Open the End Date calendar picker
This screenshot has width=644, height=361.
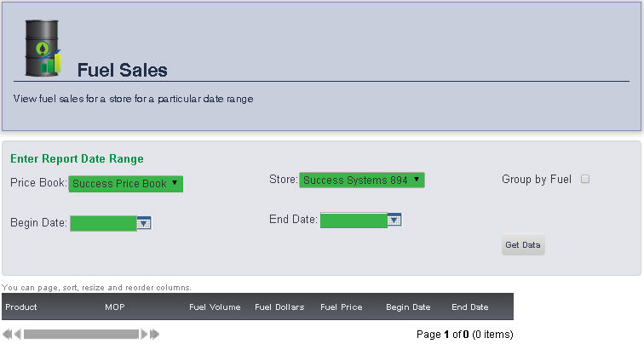tap(394, 220)
